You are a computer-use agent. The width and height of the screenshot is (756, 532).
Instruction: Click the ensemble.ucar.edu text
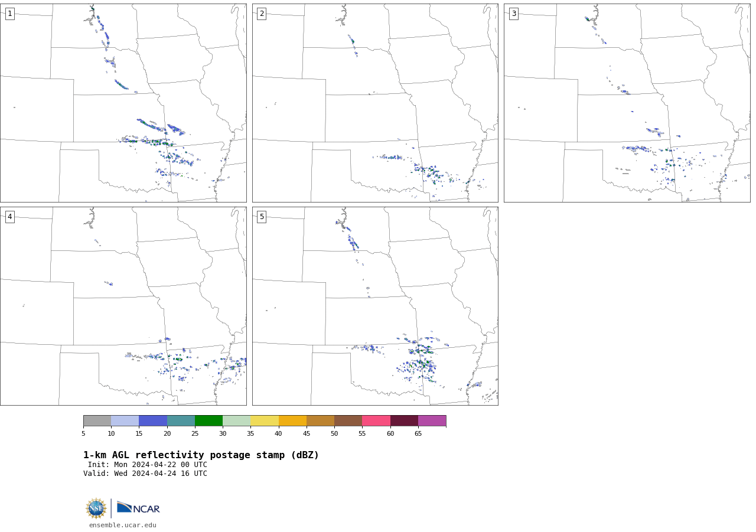click(x=123, y=526)
